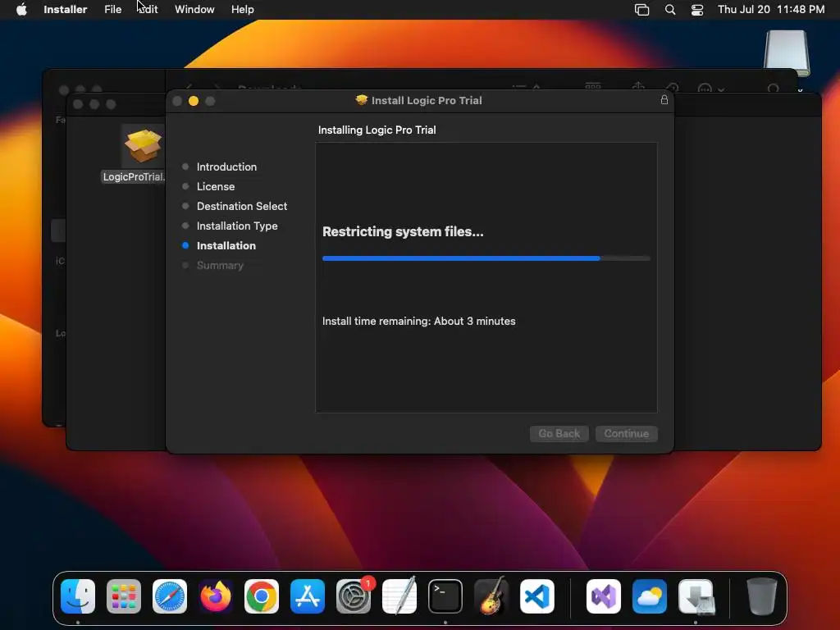Open System Settings with badge in Dock
This screenshot has height=630, width=840.
coord(354,596)
